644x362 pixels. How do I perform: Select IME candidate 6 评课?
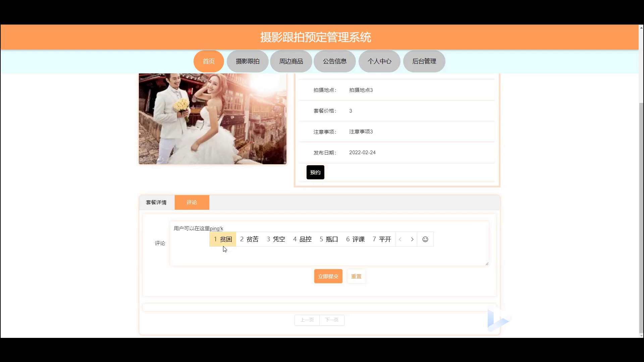point(355,239)
